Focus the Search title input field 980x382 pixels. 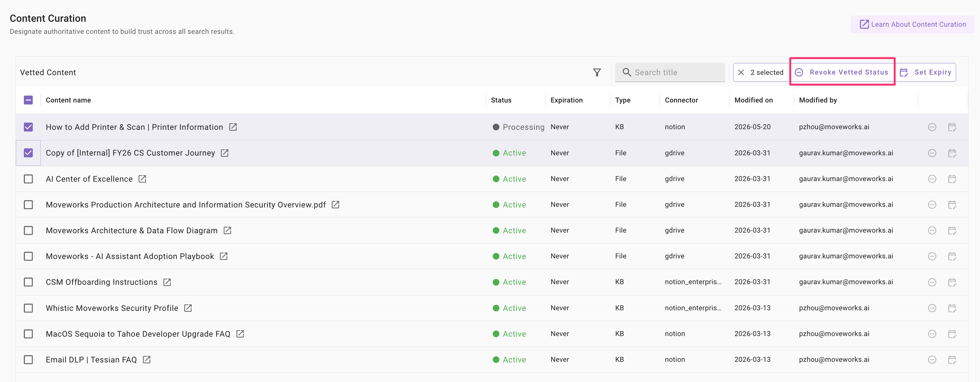(x=670, y=72)
